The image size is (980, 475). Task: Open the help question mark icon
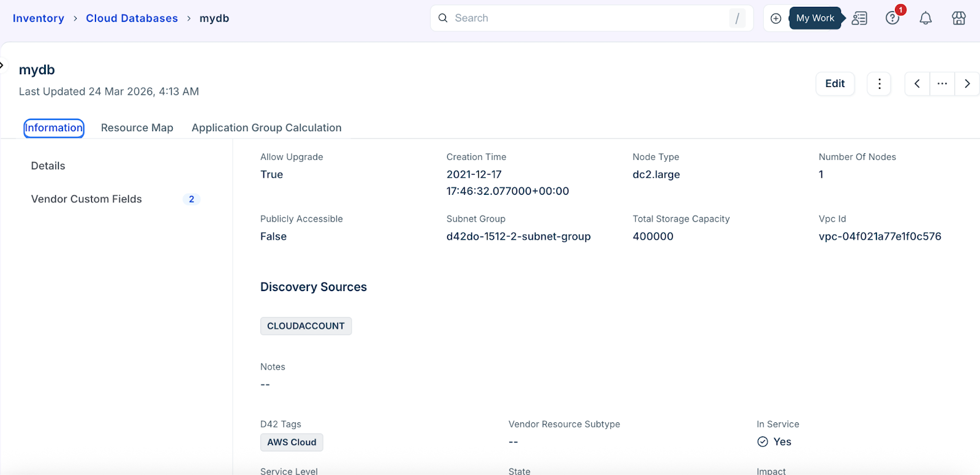point(892,18)
